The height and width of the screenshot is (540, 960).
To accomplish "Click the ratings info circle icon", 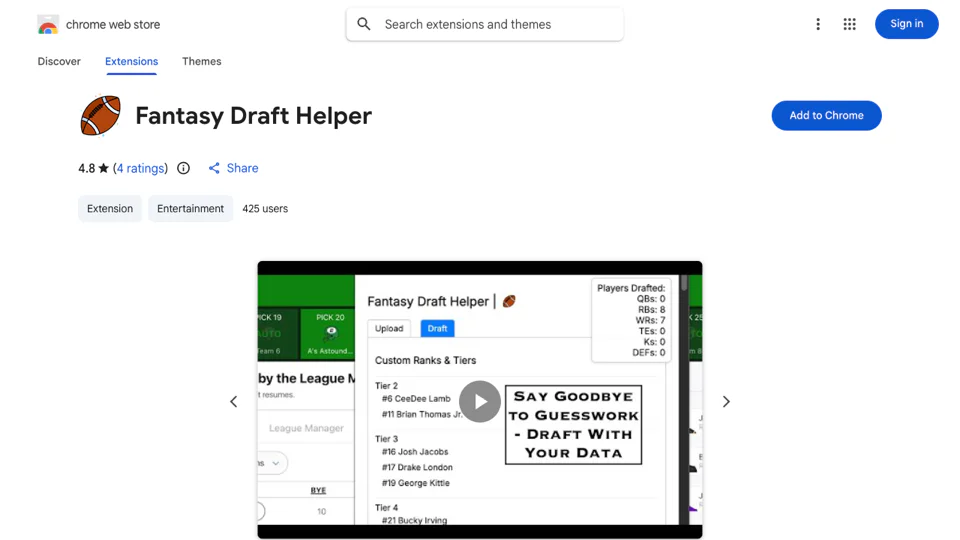I will (x=183, y=168).
